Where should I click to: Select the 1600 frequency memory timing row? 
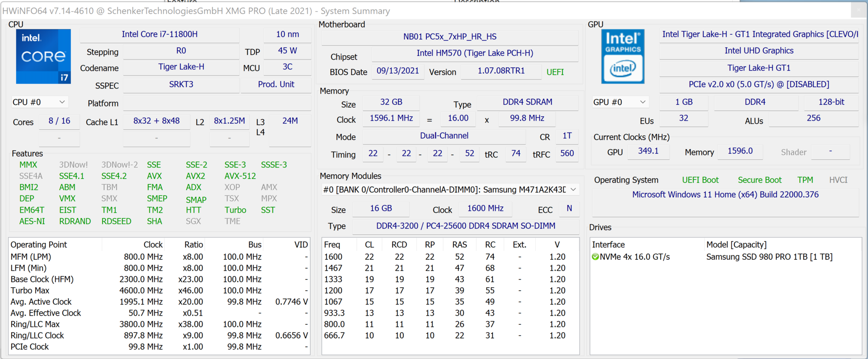[450, 257]
